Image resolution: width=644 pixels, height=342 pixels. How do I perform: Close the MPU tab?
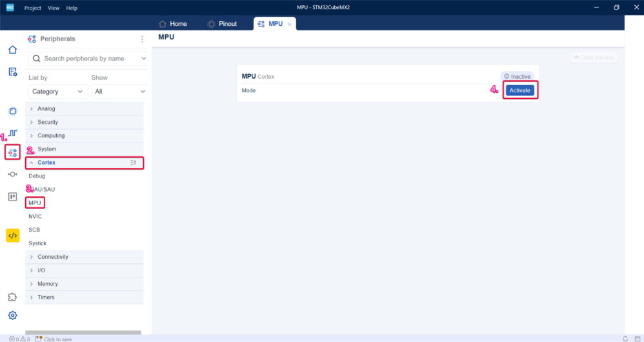click(x=289, y=25)
